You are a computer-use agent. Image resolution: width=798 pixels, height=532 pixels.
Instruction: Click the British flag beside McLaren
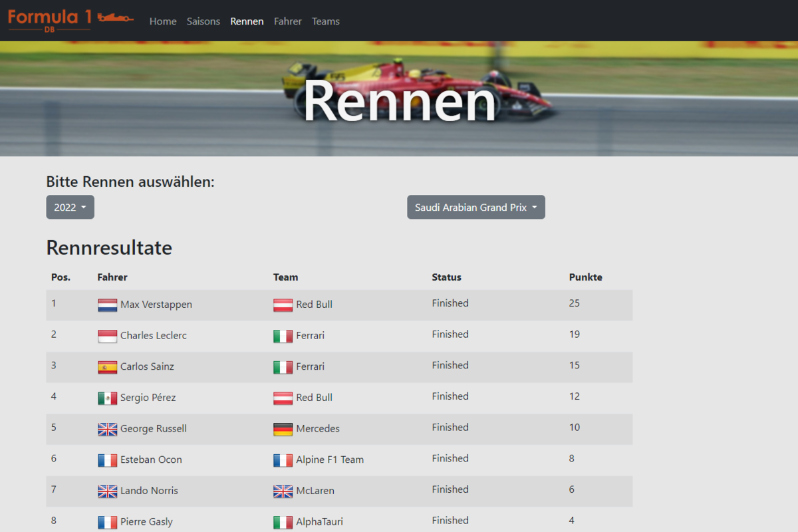(283, 491)
